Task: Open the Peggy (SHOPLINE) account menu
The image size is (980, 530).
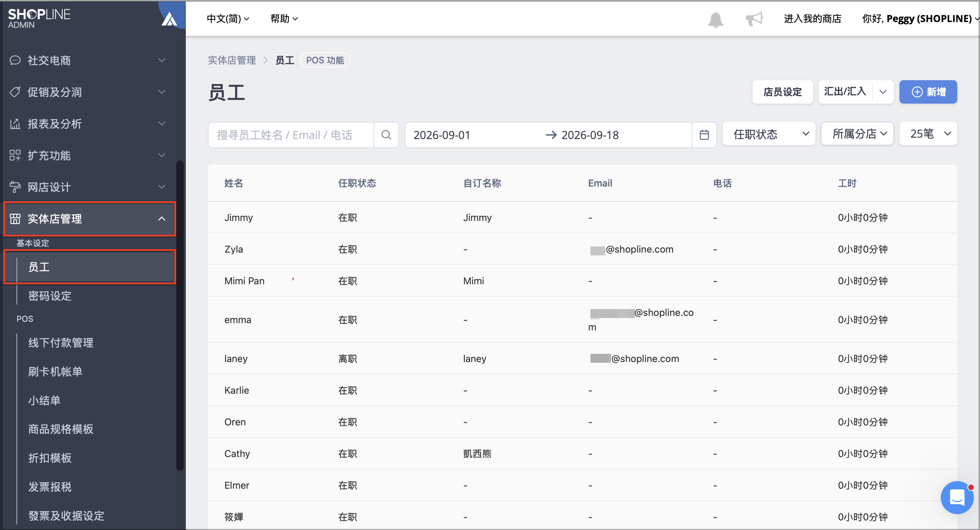Action: [920, 18]
